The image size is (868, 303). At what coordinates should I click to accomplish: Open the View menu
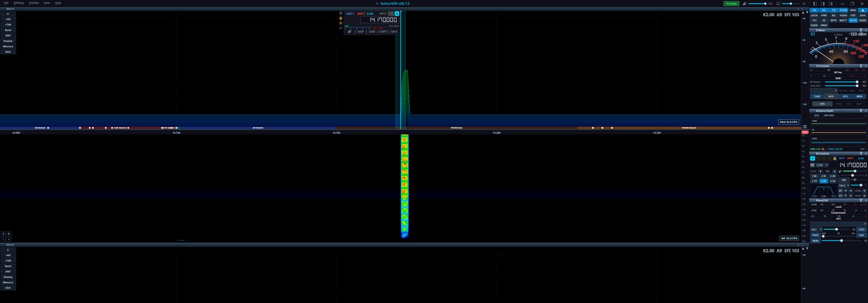click(47, 3)
